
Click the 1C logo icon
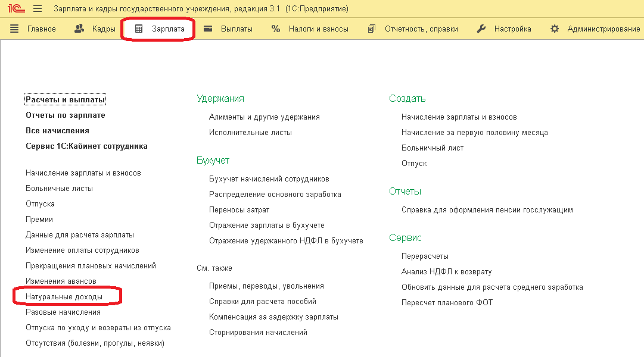pos(16,8)
